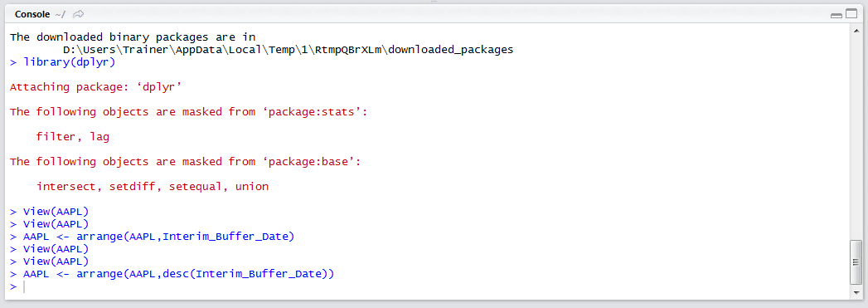Select the Console tab
Screen dimensions: 868x308
point(32,14)
